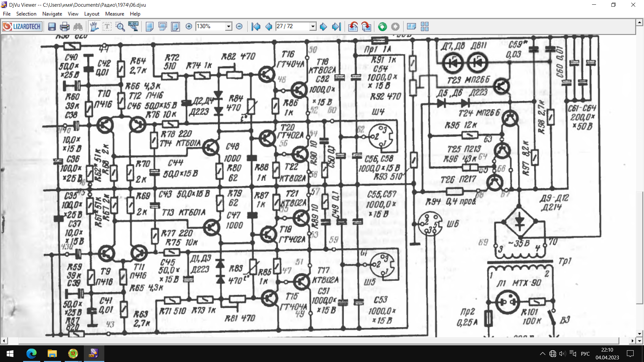Open Microsoft Edge from the taskbar

pos(32,354)
